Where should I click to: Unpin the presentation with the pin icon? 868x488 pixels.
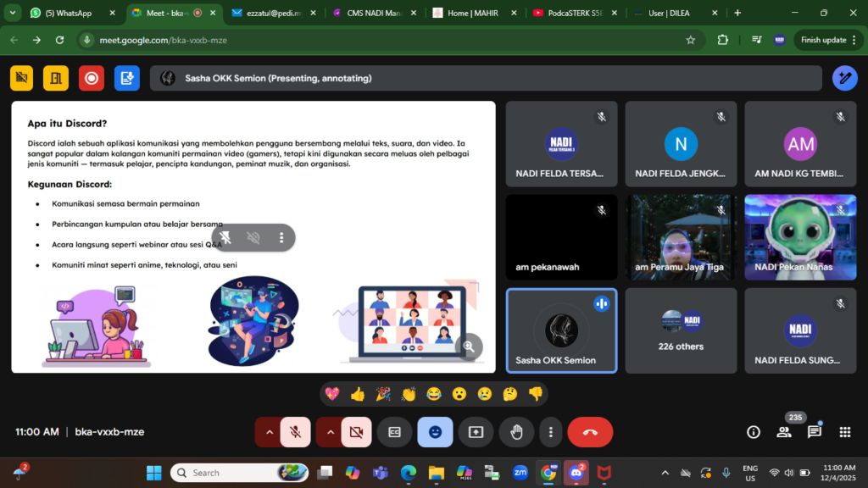(225, 237)
